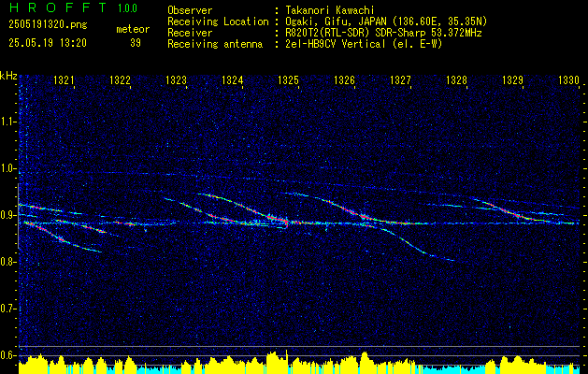Select the 0.9 kHz frequency tick
The width and height of the screenshot is (588, 374).
pos(8,215)
